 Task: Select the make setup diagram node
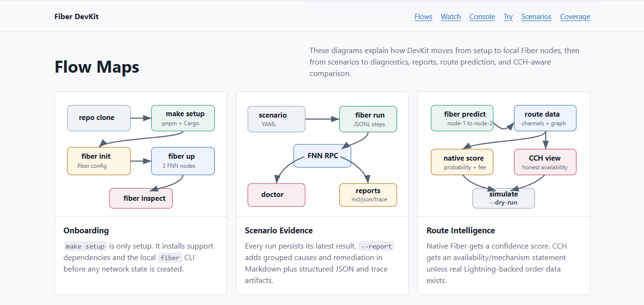(183, 118)
